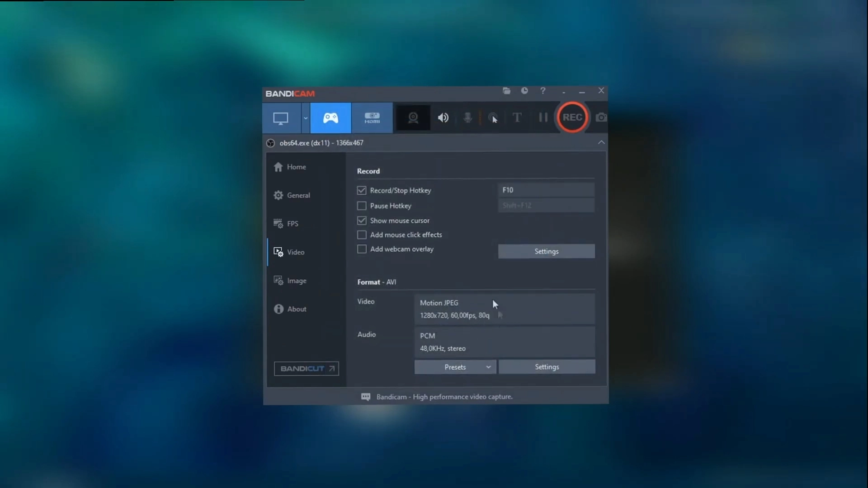Screen dimensions: 868x488
Task: Close the Bandicam window
Action: [x=601, y=91]
